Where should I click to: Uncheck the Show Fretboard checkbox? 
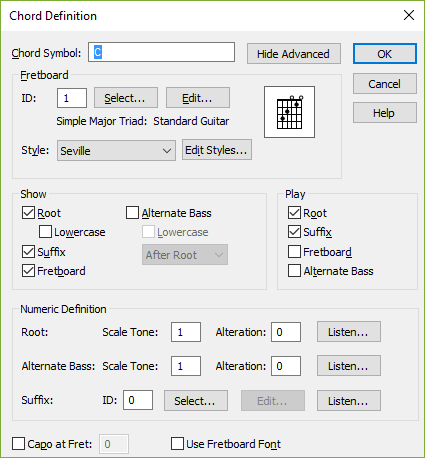point(28,271)
